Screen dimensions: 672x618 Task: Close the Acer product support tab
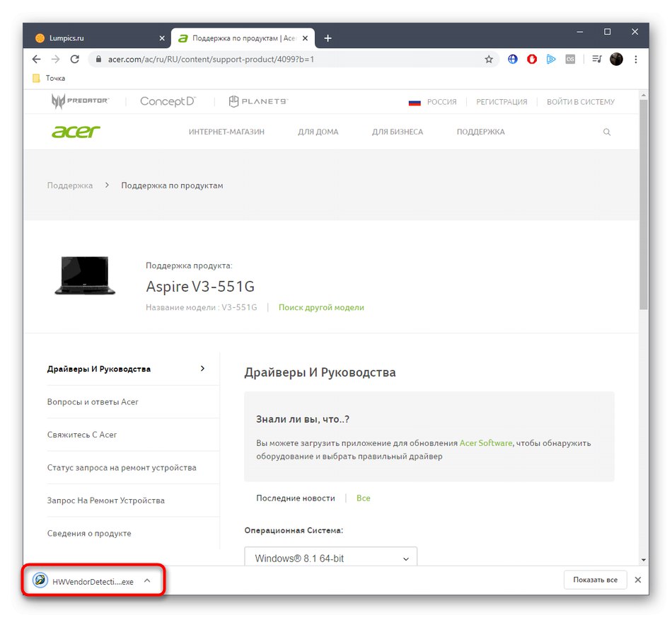pos(305,38)
